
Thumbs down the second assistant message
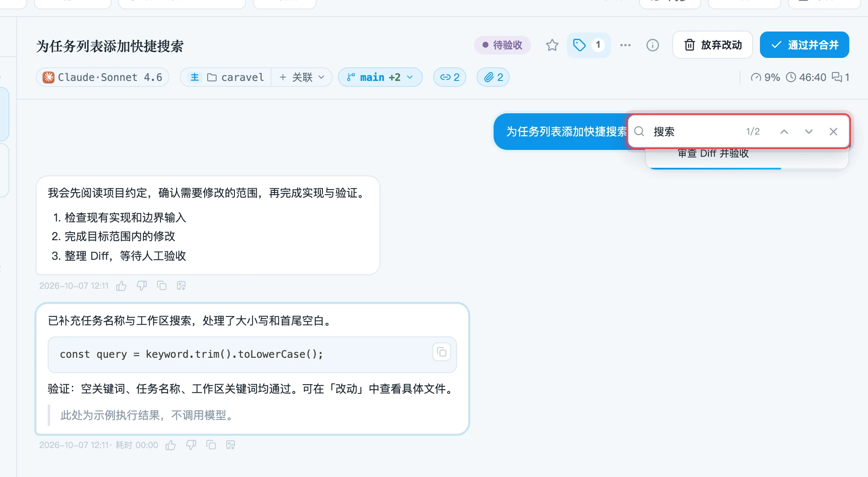tap(191, 445)
